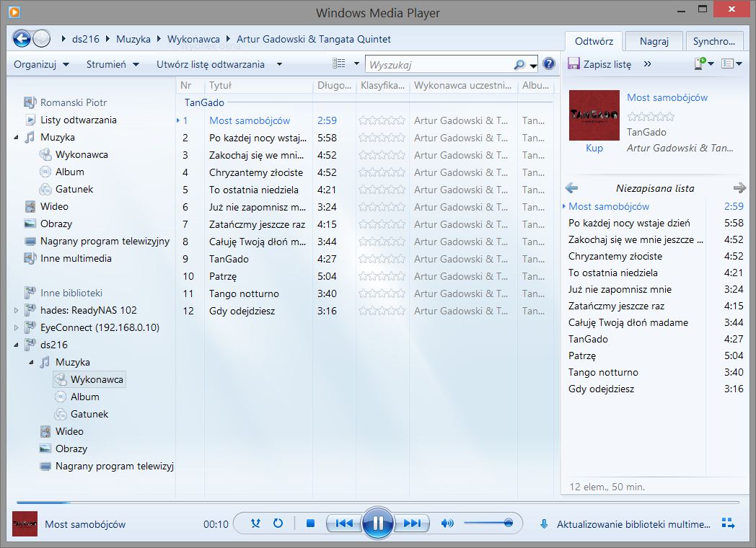This screenshot has width=756, height=548.
Task: Open the view options icon
Action: click(x=339, y=63)
